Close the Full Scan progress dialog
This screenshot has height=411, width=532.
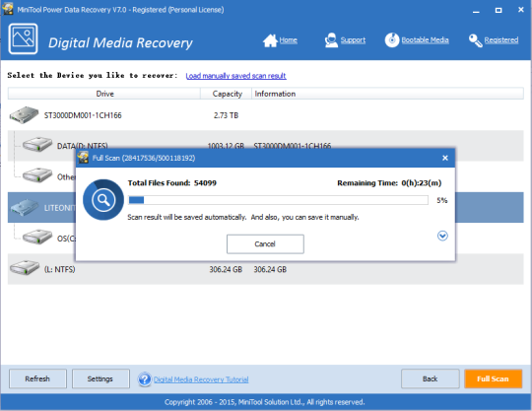[445, 158]
